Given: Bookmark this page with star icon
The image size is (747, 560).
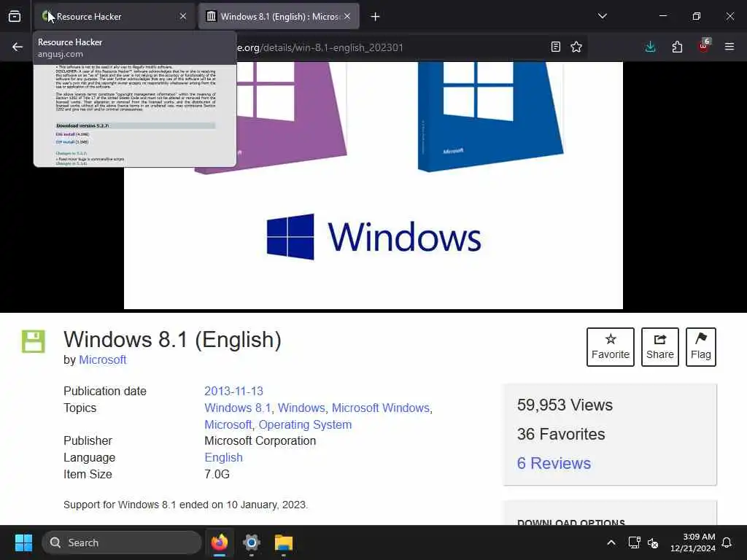Looking at the screenshot, I should [x=576, y=47].
